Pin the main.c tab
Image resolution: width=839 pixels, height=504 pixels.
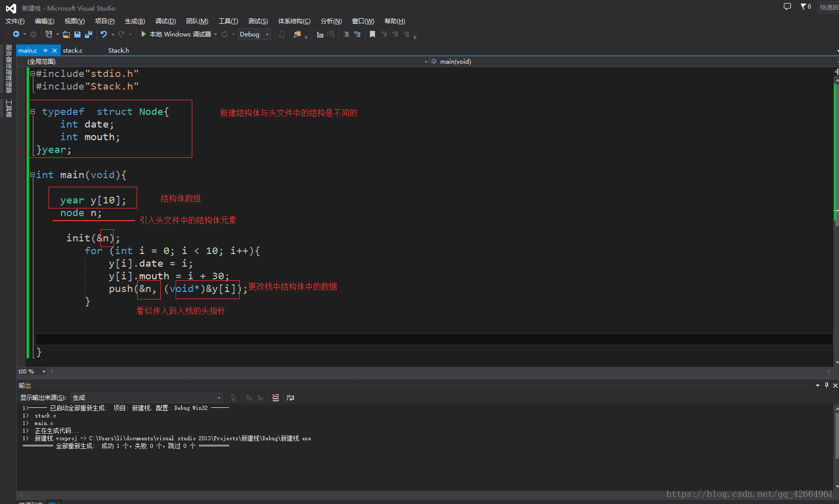tap(46, 51)
